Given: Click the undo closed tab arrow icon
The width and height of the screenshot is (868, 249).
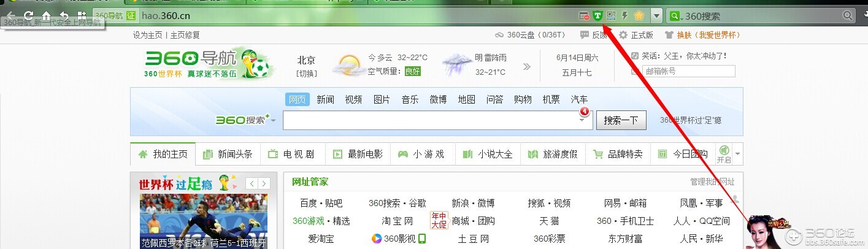Looking at the screenshot, I should tap(64, 15).
